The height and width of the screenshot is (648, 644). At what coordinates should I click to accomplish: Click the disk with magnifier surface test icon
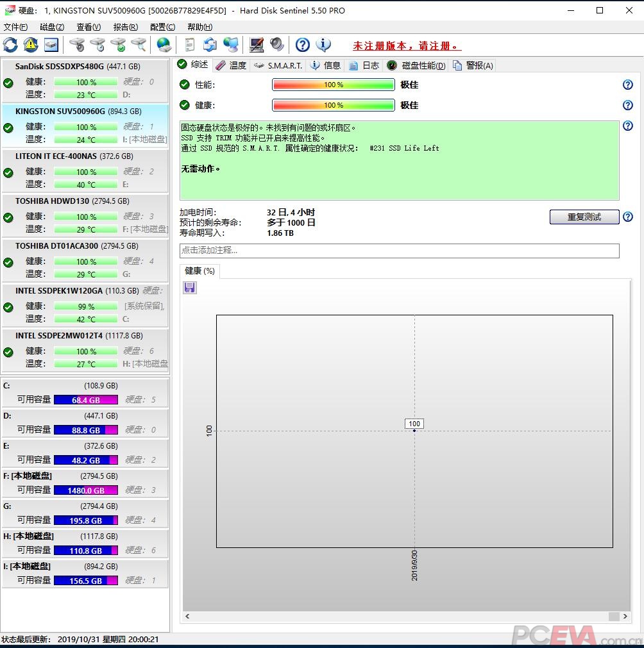(139, 45)
